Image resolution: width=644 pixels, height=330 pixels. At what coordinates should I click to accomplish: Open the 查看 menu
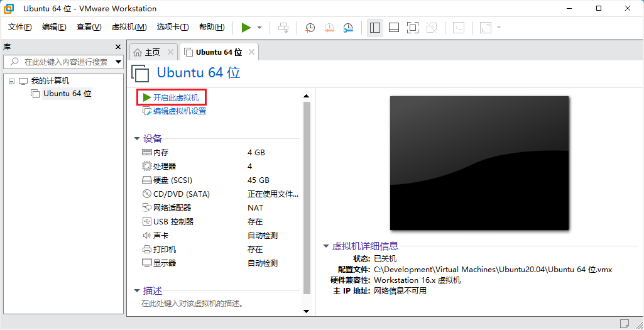(x=89, y=27)
